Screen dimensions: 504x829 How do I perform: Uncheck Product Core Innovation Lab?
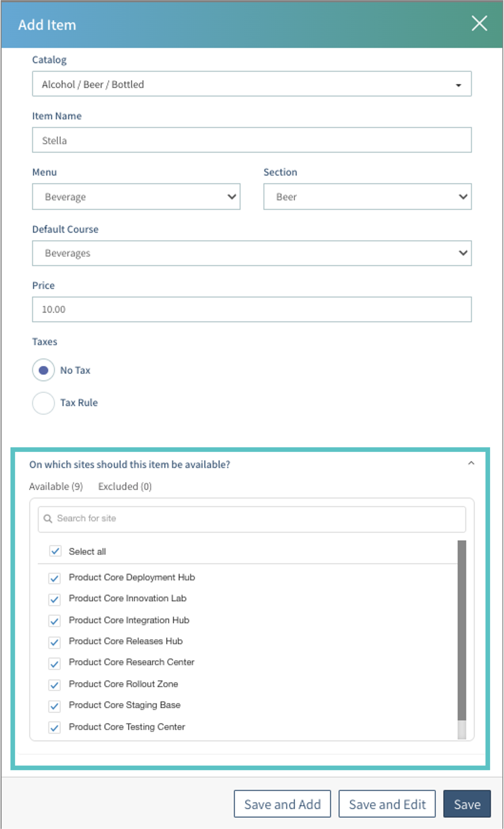pyautogui.click(x=54, y=599)
